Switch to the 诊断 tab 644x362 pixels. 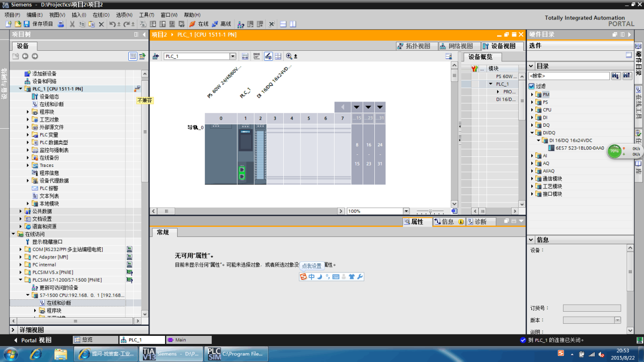[477, 222]
